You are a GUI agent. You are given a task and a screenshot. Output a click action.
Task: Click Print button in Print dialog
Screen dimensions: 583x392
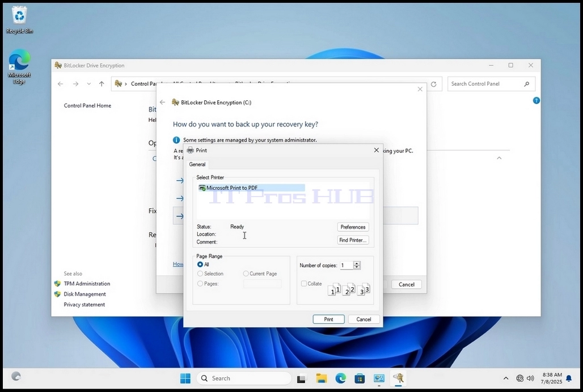(x=329, y=319)
